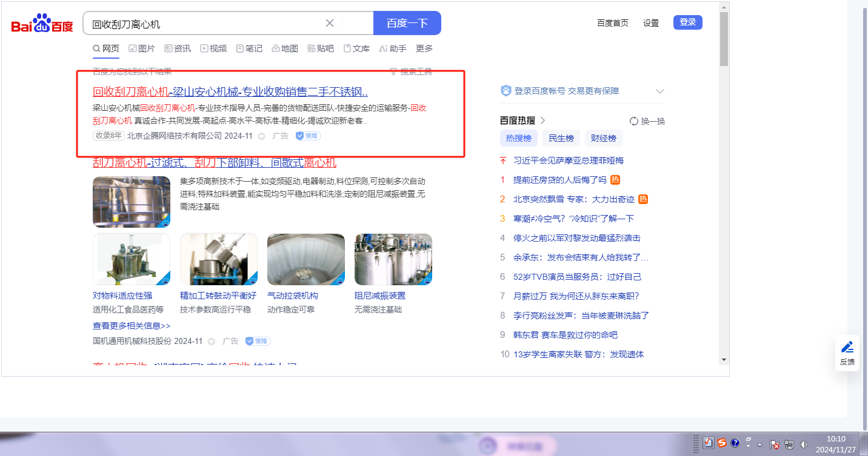The height and width of the screenshot is (456, 868).
Task: Open 提前还房贷的人后悔了吗 hot search
Action: [560, 180]
